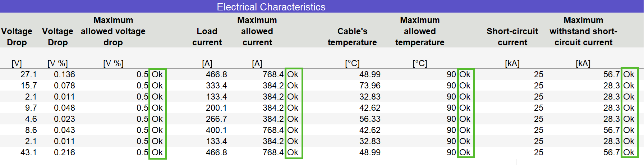Screen dimensions: 644x165
Task: Select cable temperature value 73.96
Action: coord(370,86)
